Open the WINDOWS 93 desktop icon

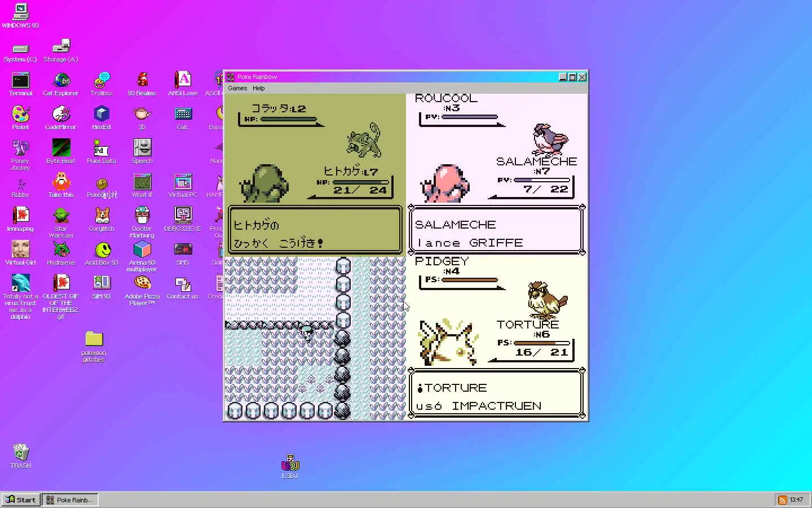20,15
